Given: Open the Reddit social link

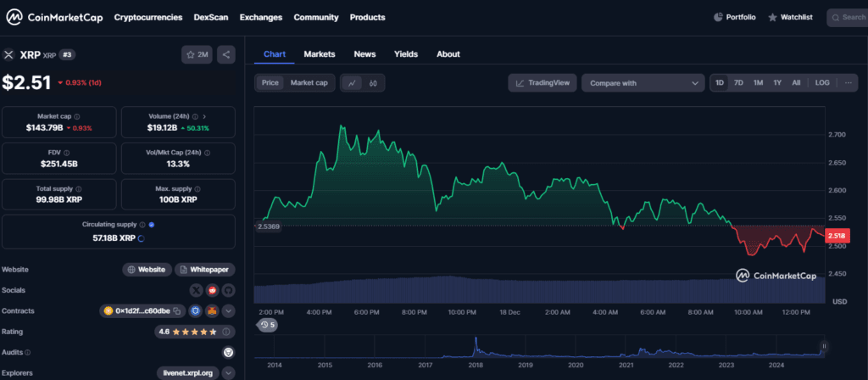Looking at the screenshot, I should (212, 290).
